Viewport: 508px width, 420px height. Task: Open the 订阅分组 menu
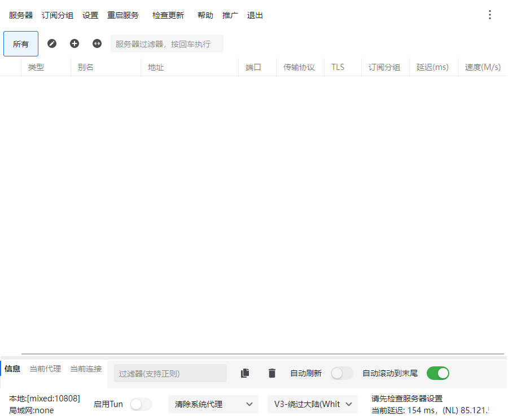coord(58,15)
